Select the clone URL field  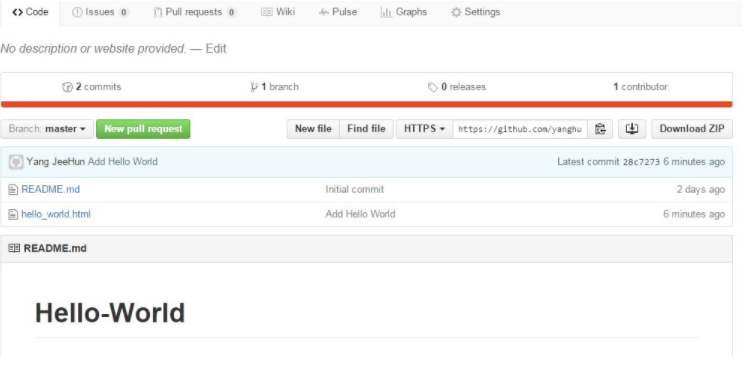(x=520, y=129)
